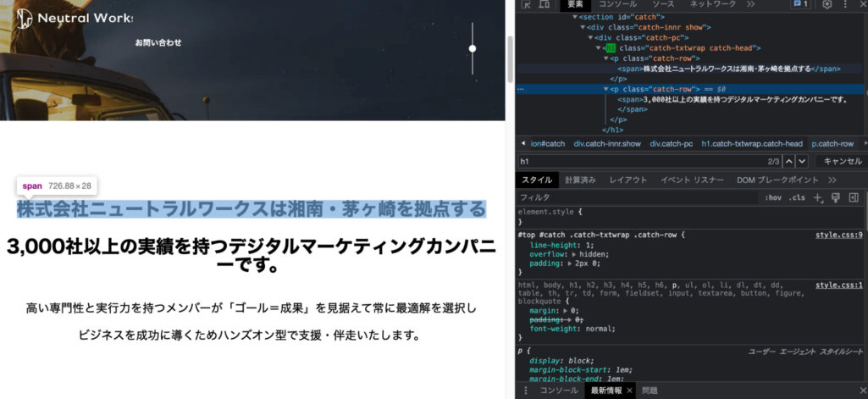Go to previous search result arrow

tap(789, 162)
